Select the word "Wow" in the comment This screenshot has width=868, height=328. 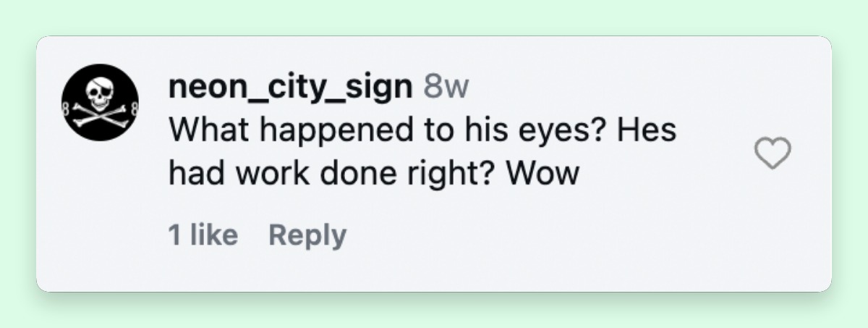542,174
